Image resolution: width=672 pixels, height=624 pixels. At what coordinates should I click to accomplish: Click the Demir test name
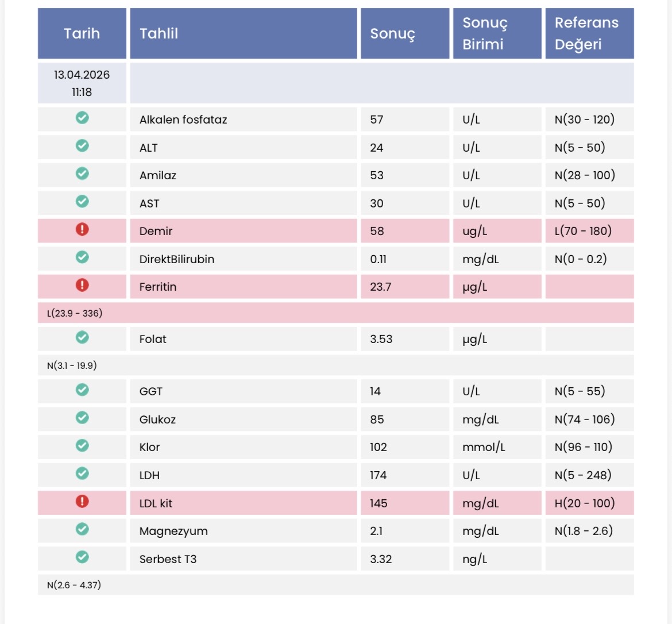coord(156,231)
